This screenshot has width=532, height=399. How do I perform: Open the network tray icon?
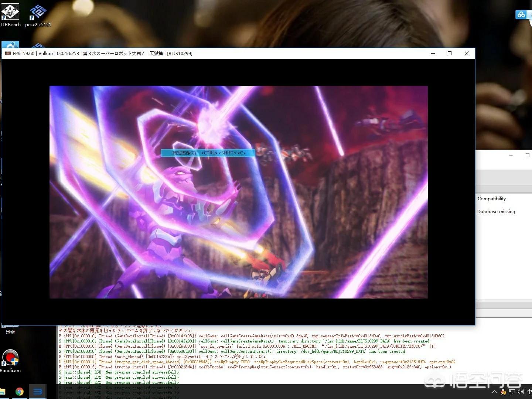(512, 392)
